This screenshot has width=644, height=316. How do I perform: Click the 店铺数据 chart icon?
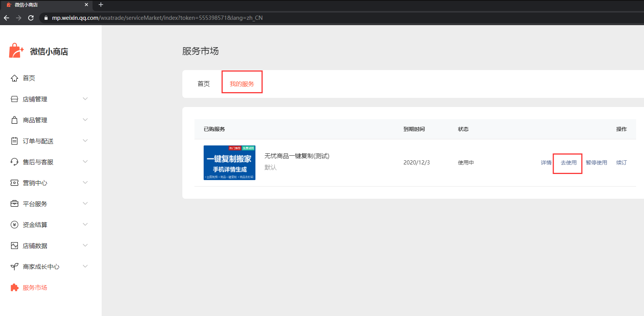(x=14, y=246)
